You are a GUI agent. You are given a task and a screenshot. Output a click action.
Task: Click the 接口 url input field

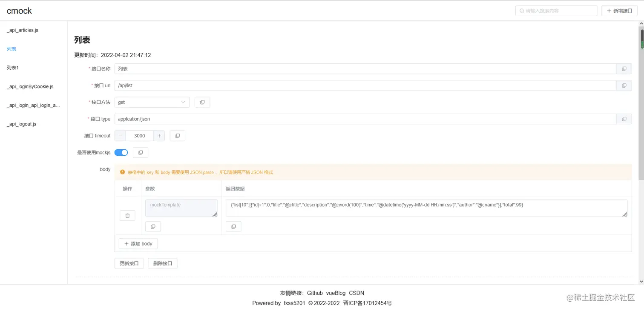pyautogui.click(x=365, y=86)
